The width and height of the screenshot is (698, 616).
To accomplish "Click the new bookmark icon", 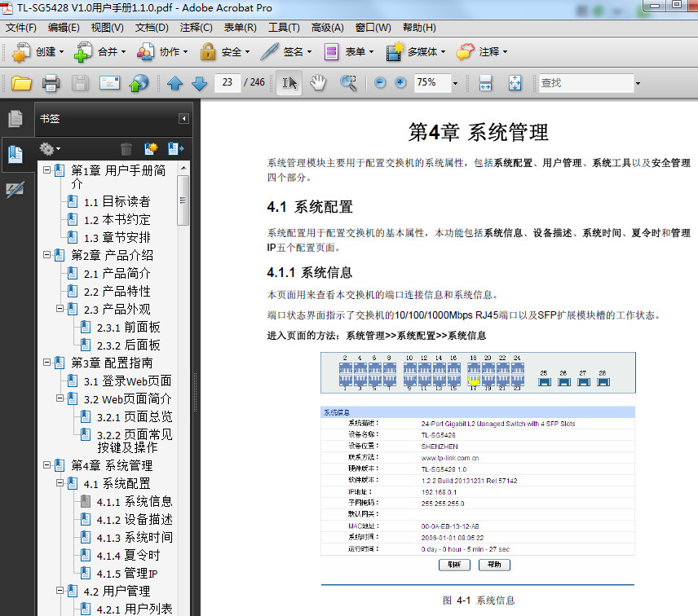I will [x=151, y=148].
